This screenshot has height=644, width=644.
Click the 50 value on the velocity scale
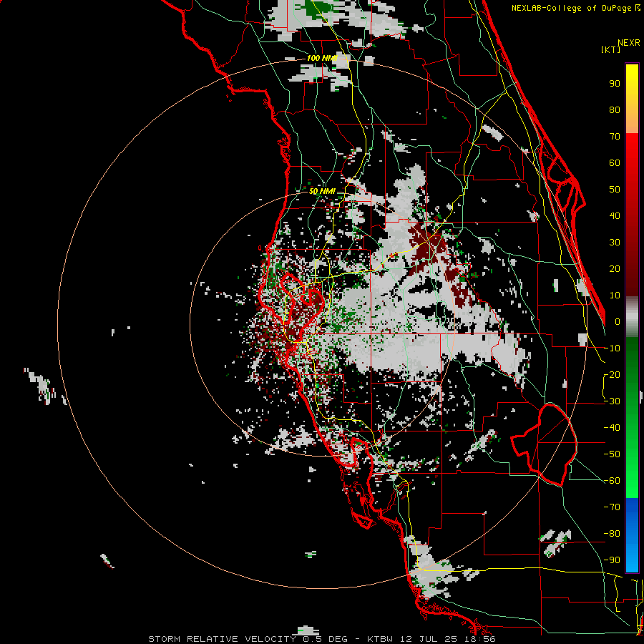point(615,190)
